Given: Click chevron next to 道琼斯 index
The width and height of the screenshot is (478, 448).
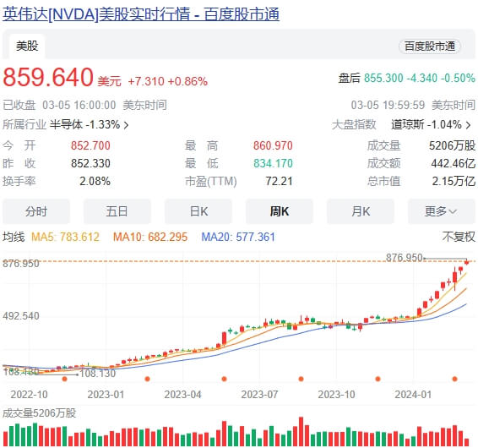Looking at the screenshot, I should click(x=469, y=125).
